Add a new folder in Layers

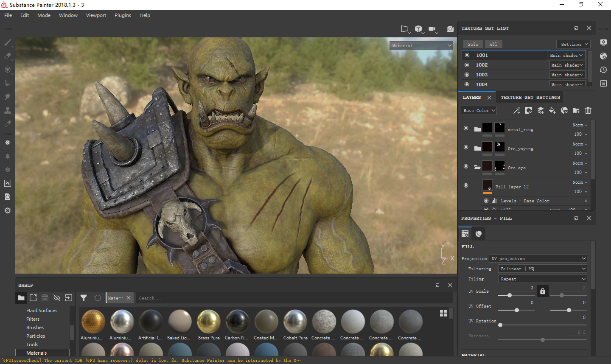[x=576, y=110]
